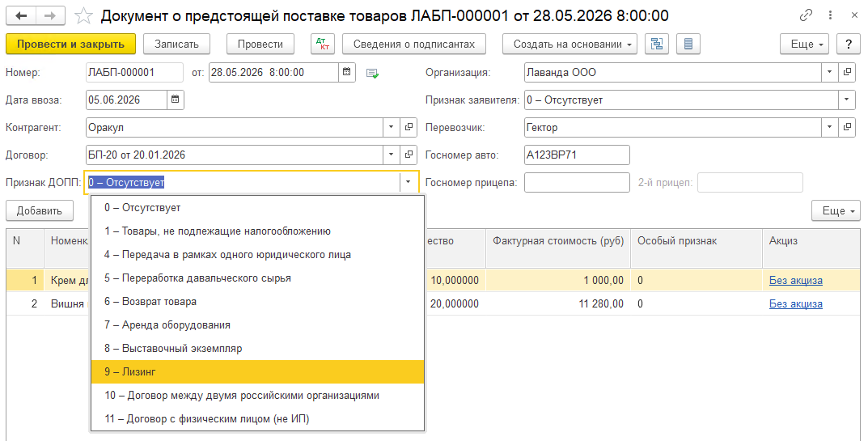Expand the Контрагент dropdown arrow
Viewport: 868px width, 441px height.
[391, 127]
